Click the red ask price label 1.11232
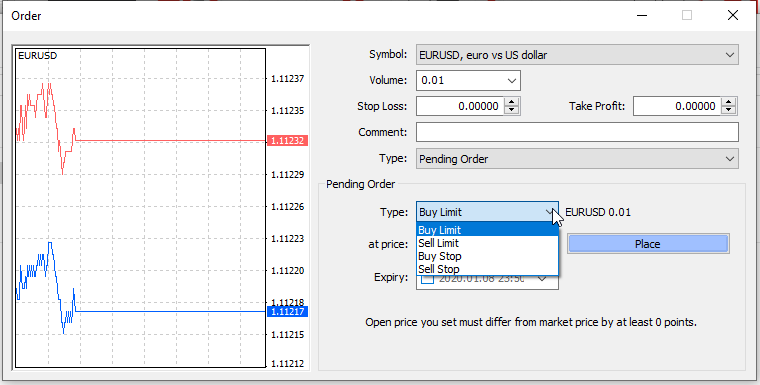 [x=287, y=141]
